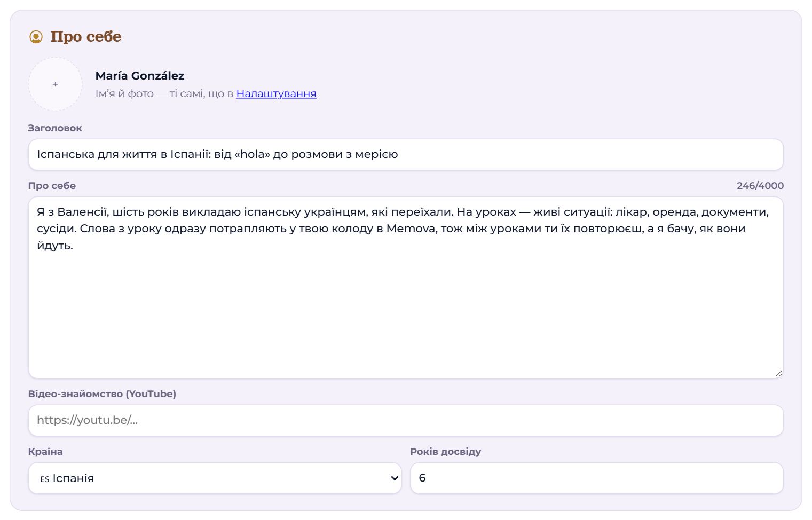Click the YouTube video URL input field
This screenshot has width=812, height=520.
[406, 420]
